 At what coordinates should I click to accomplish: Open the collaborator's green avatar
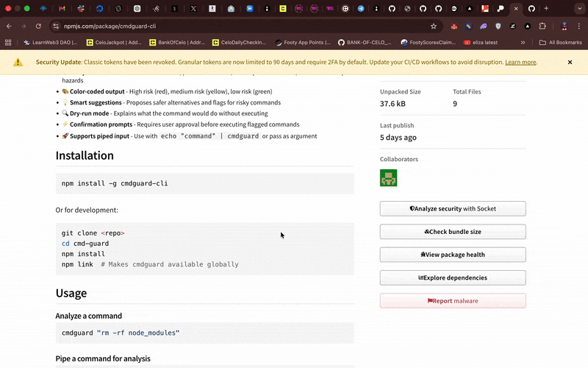pos(389,177)
